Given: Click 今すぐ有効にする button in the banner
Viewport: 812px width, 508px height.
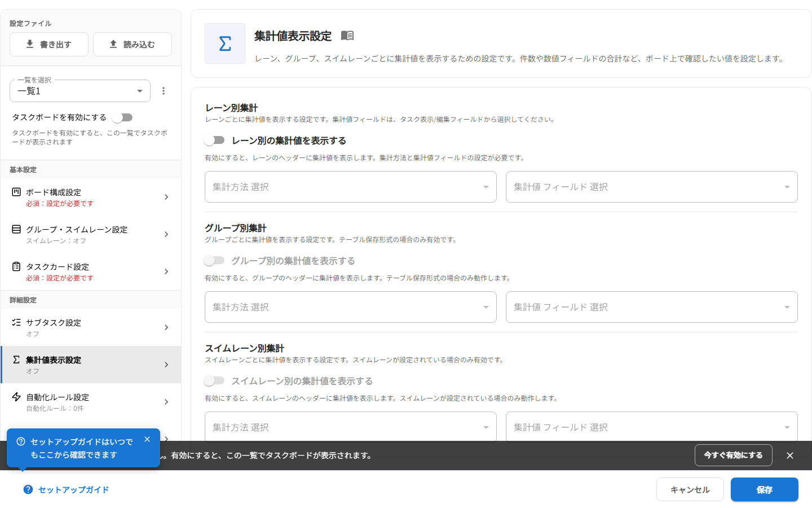Looking at the screenshot, I should (x=733, y=455).
